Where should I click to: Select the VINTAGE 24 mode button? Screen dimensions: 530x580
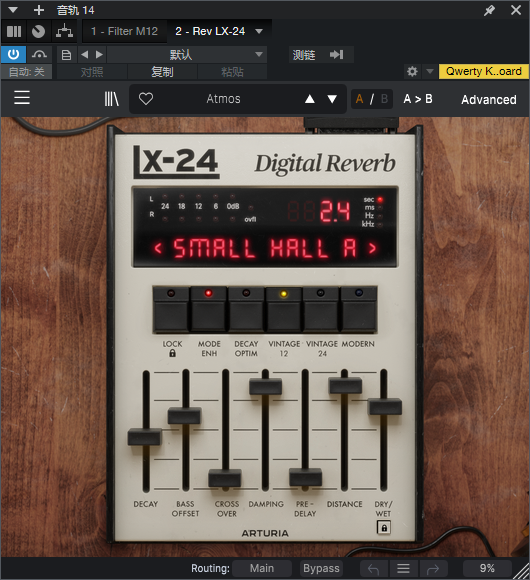coord(321,310)
